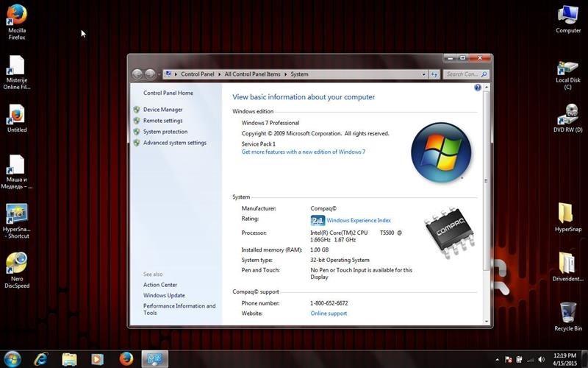Open the HyperSnap Shortcut desktop icon
588x368 pixels.
tap(17, 222)
